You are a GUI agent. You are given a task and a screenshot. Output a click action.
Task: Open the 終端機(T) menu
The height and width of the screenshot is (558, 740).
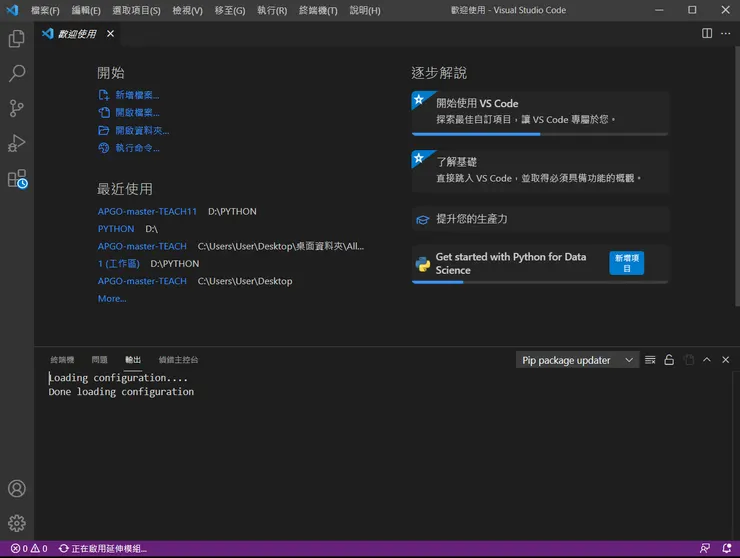[318, 10]
